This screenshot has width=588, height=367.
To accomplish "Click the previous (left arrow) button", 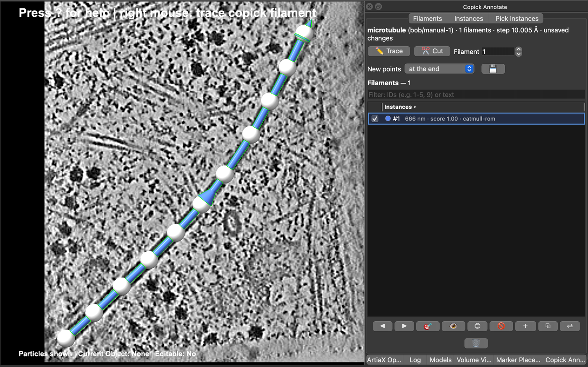I will pyautogui.click(x=382, y=326).
